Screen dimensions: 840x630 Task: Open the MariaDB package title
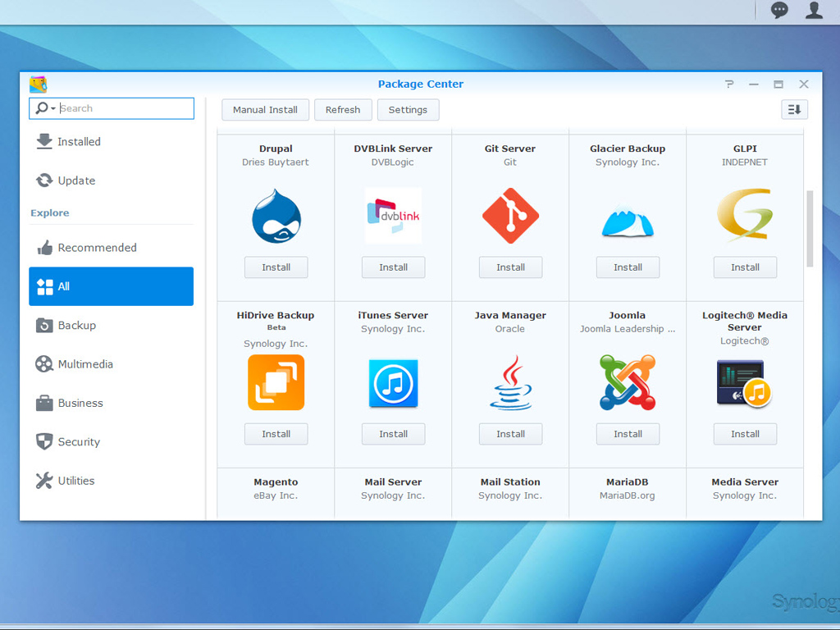[628, 482]
